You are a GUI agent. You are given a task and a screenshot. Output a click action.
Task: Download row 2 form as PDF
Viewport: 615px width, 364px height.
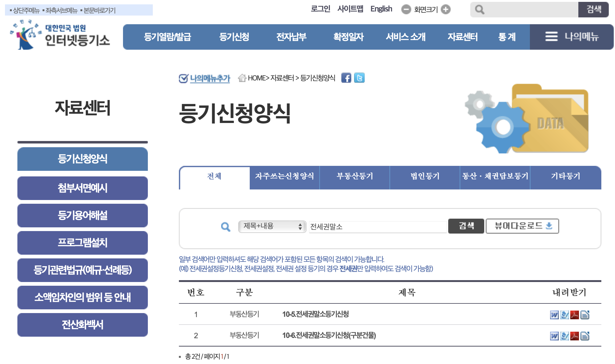(x=575, y=336)
